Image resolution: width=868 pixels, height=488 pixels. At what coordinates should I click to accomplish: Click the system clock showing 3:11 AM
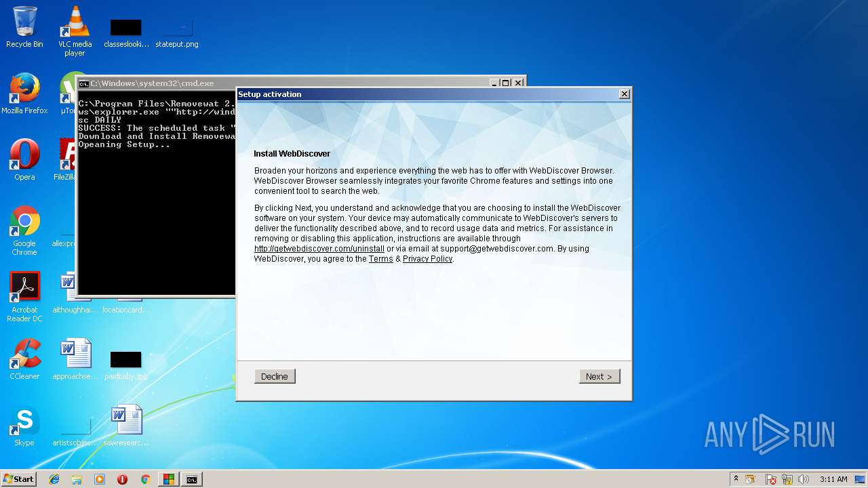[833, 479]
